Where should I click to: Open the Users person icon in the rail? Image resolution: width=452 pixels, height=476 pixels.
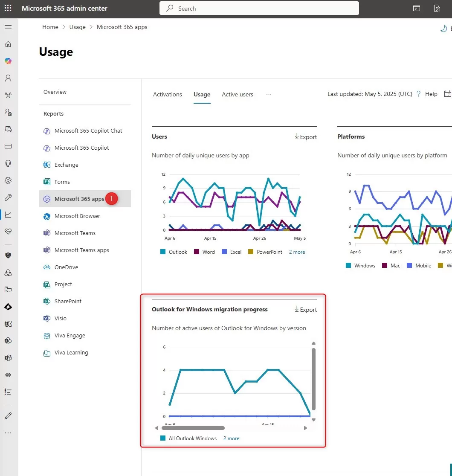pos(8,78)
